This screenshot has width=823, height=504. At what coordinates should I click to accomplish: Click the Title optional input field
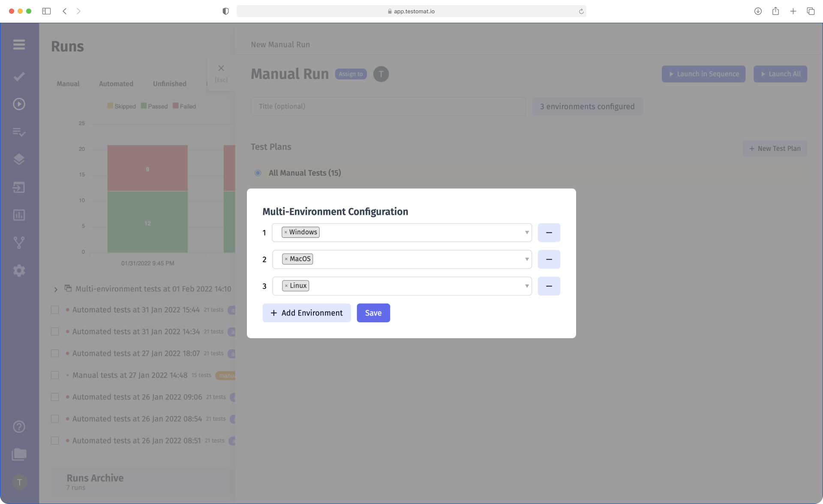click(x=388, y=106)
